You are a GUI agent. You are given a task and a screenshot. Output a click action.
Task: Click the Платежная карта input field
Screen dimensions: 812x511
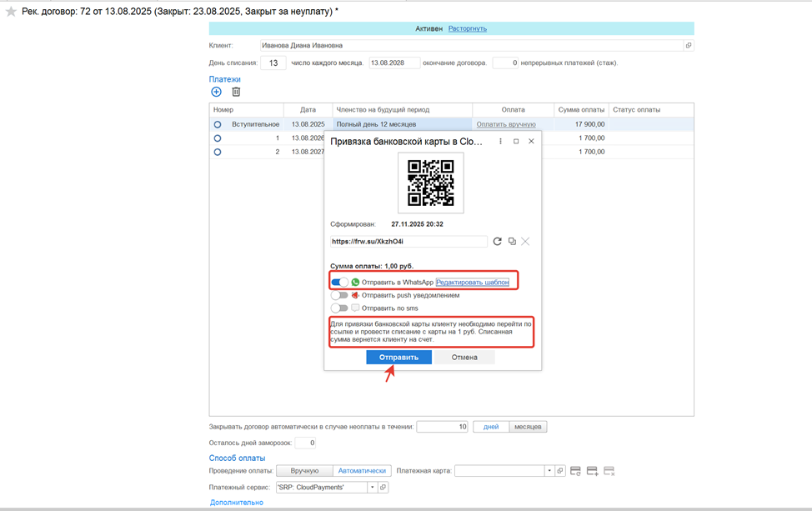499,471
